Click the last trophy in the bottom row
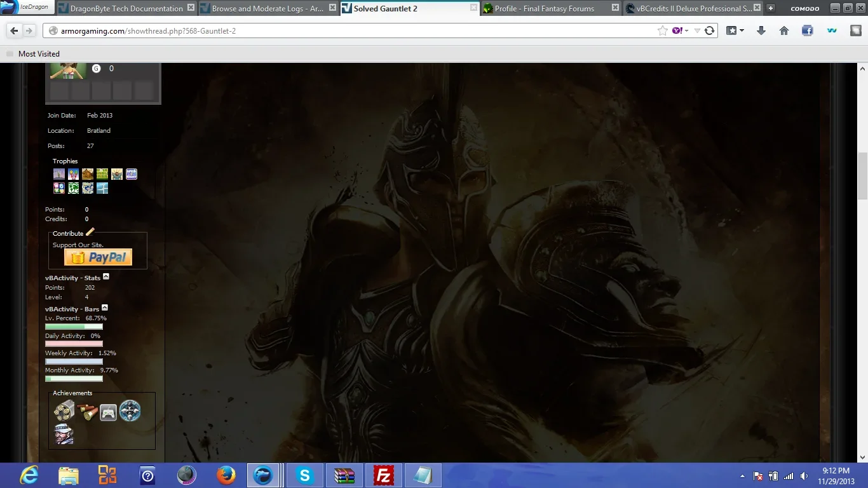This screenshot has height=488, width=868. (102, 188)
